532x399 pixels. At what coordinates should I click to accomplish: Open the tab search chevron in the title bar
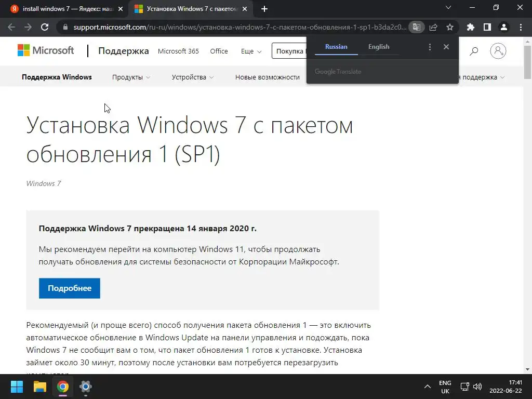[x=448, y=7]
